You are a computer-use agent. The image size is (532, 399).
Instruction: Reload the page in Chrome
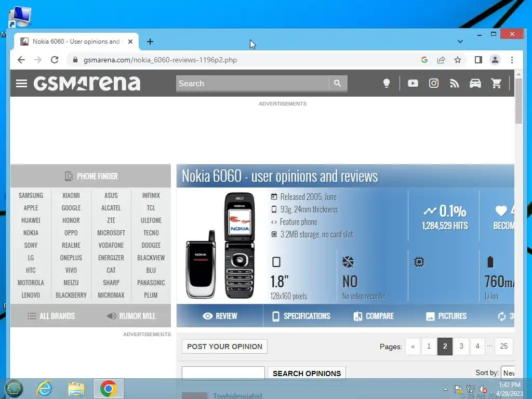54,60
